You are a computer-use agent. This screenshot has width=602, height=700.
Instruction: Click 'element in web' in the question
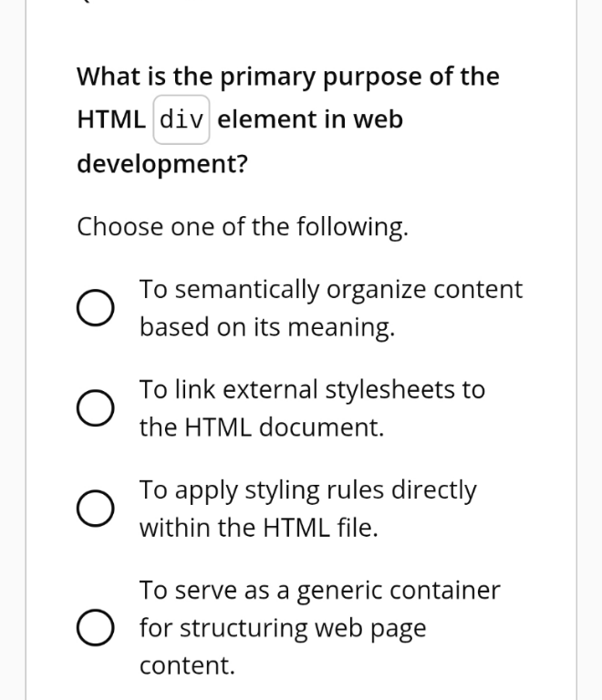310,119
